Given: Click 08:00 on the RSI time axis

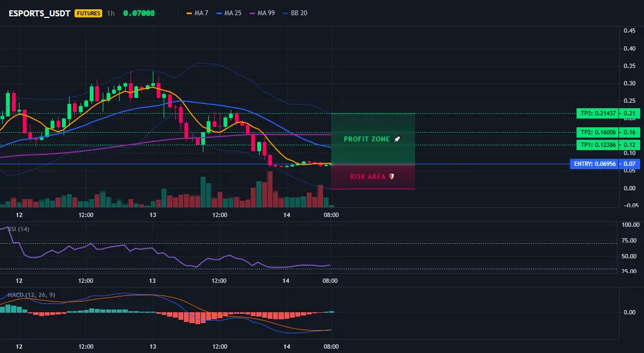Looking at the screenshot, I should click(x=330, y=281).
